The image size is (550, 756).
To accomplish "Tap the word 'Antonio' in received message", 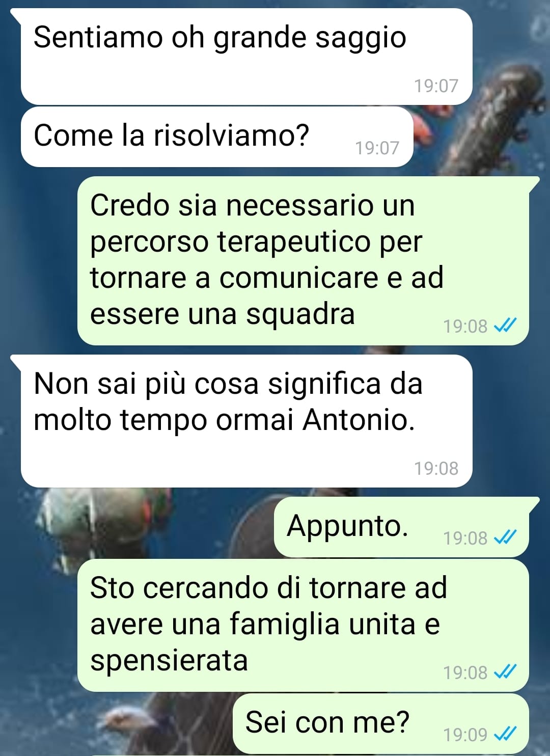I will [359, 420].
